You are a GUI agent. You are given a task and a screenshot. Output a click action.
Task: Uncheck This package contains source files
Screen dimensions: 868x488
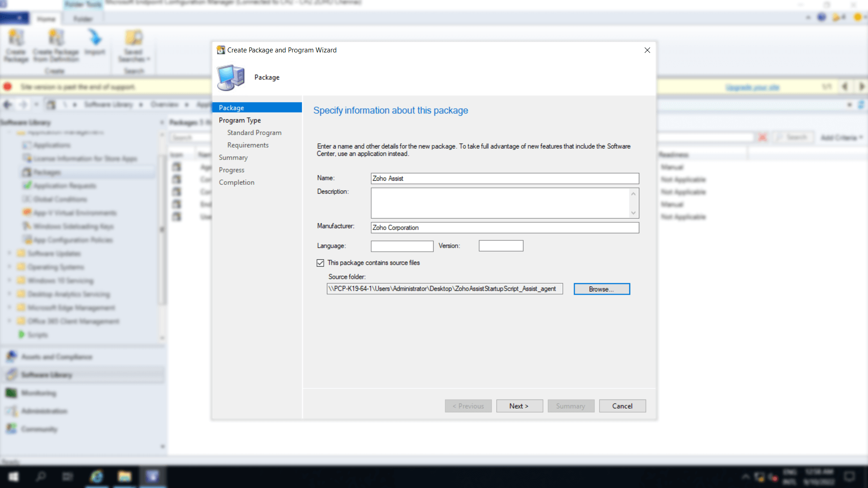pos(321,263)
